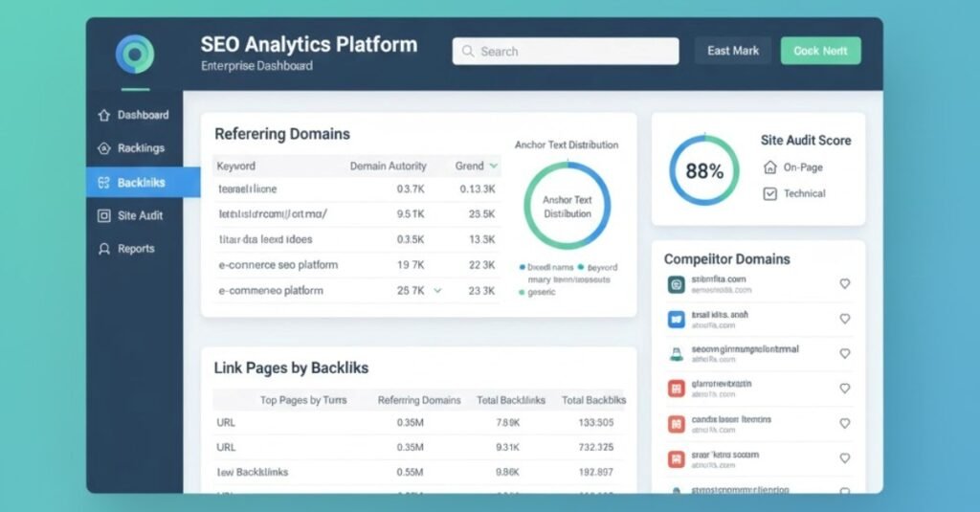Screen dimensions: 980x512
Task: Toggle favorite heart for third competitor domain
Action: 844,354
